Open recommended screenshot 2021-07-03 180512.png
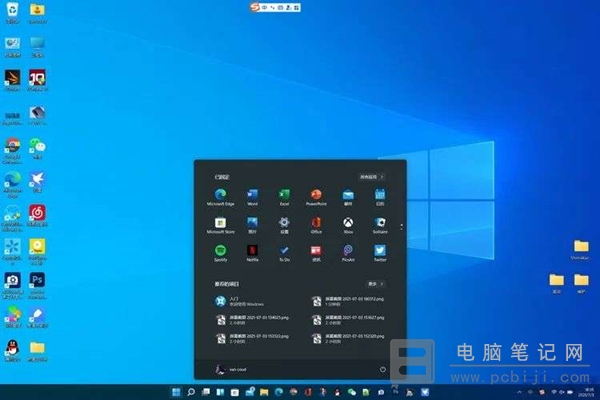This screenshot has height=400, width=600. click(x=348, y=301)
